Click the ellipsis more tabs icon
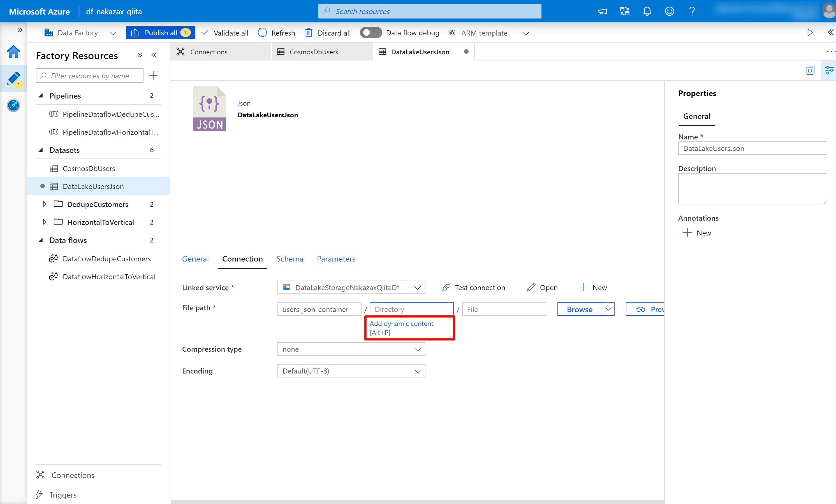Viewport: 836px width, 504px height. click(x=831, y=52)
